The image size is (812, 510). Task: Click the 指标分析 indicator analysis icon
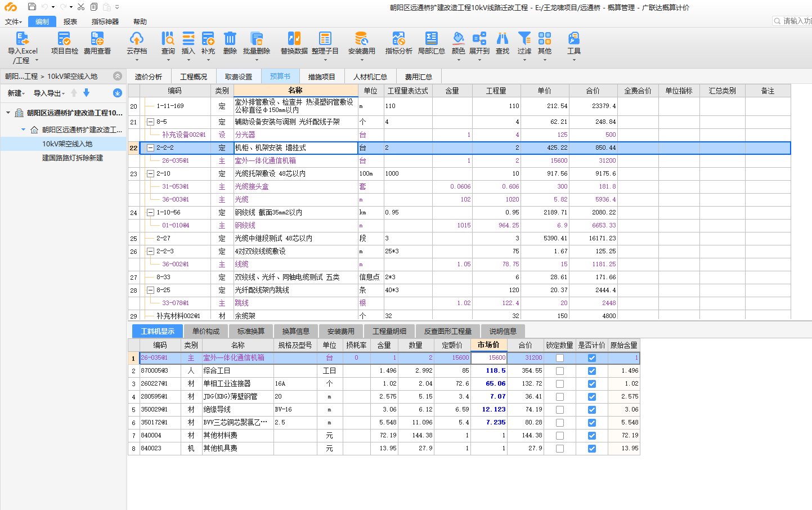coord(398,39)
